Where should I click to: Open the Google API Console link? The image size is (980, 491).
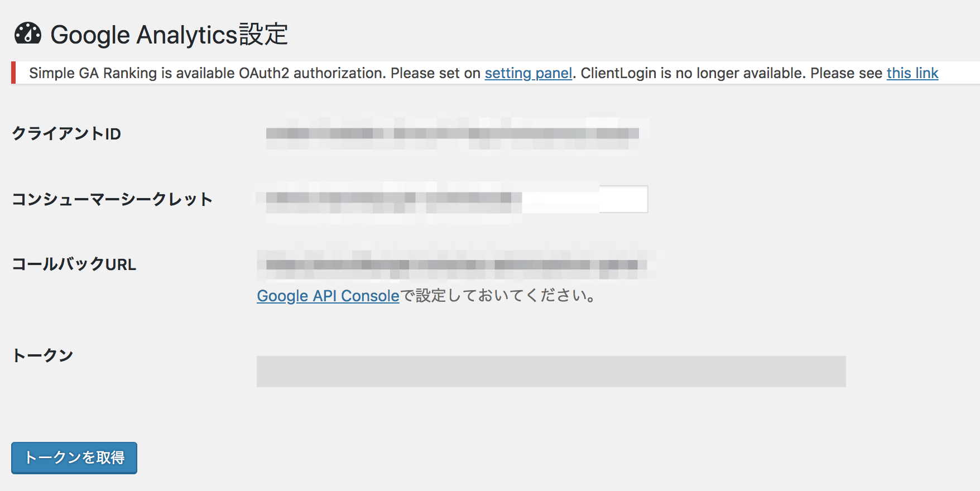[x=328, y=296]
